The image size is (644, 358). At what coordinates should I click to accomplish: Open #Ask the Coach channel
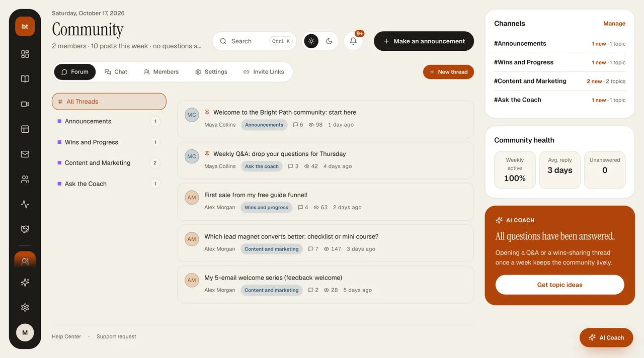[560, 100]
